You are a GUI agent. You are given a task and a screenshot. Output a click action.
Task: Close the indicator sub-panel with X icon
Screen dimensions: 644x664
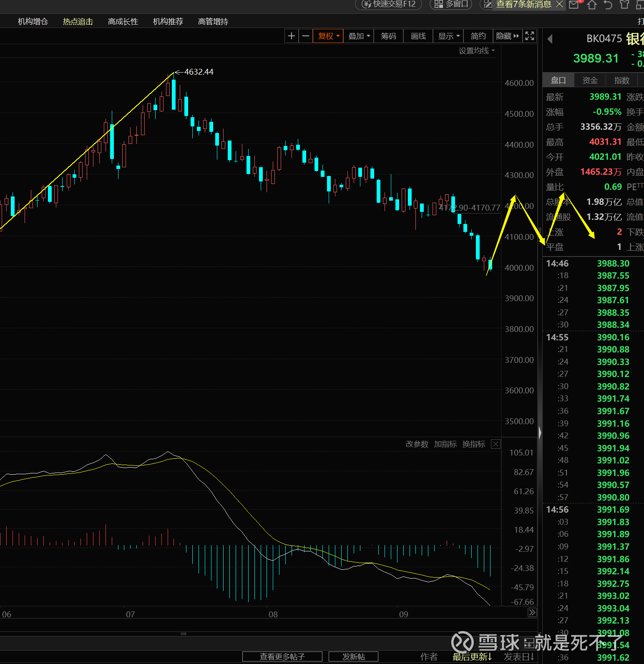click(496, 444)
